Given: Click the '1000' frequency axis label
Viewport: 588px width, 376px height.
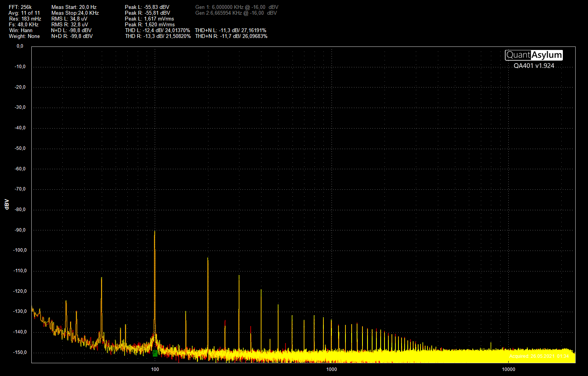Looking at the screenshot, I should click(332, 369).
